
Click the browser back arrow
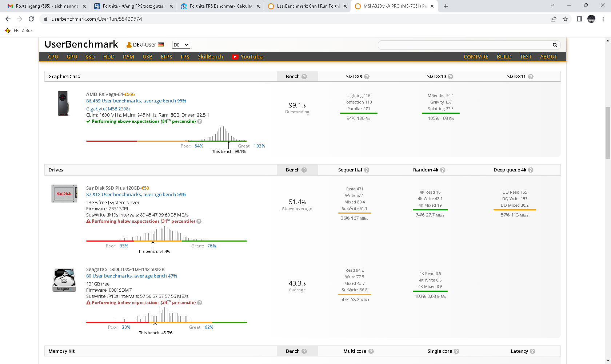coord(8,19)
